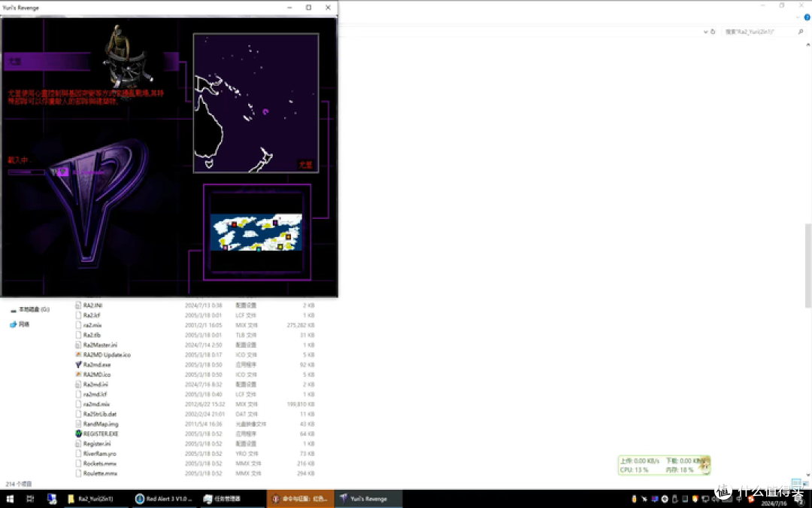Screen dimensions: 812x508
Task: Click the Explorer refresh button
Action: tap(713, 32)
